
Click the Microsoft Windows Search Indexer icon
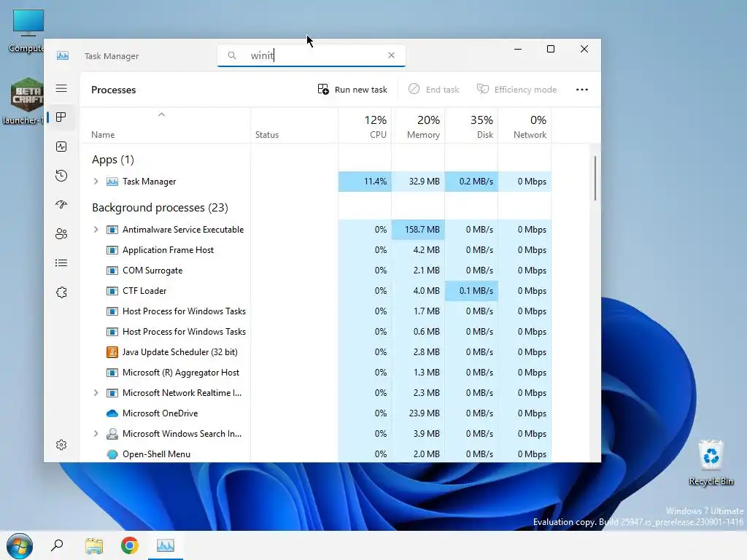pyautogui.click(x=112, y=434)
